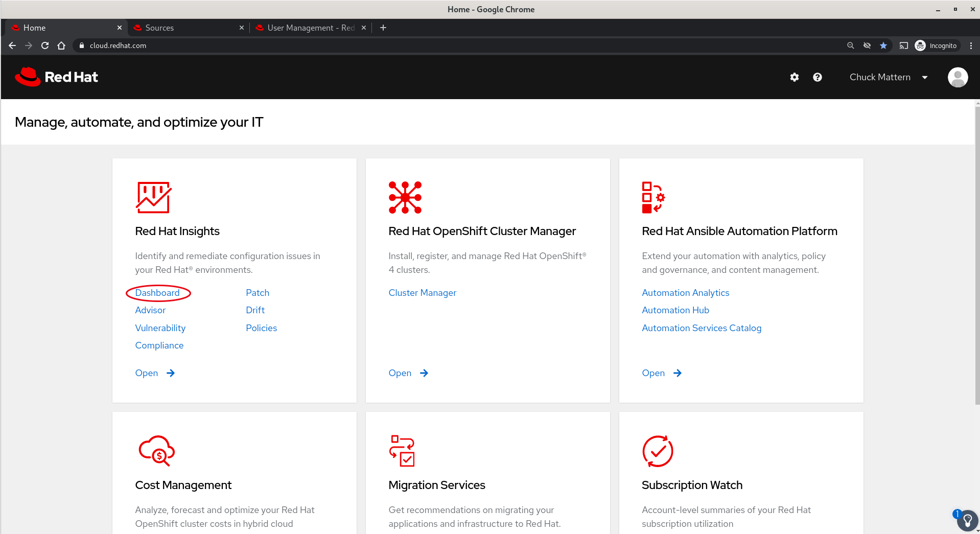Open the help question mark icon
The image size is (980, 534).
pyautogui.click(x=818, y=77)
